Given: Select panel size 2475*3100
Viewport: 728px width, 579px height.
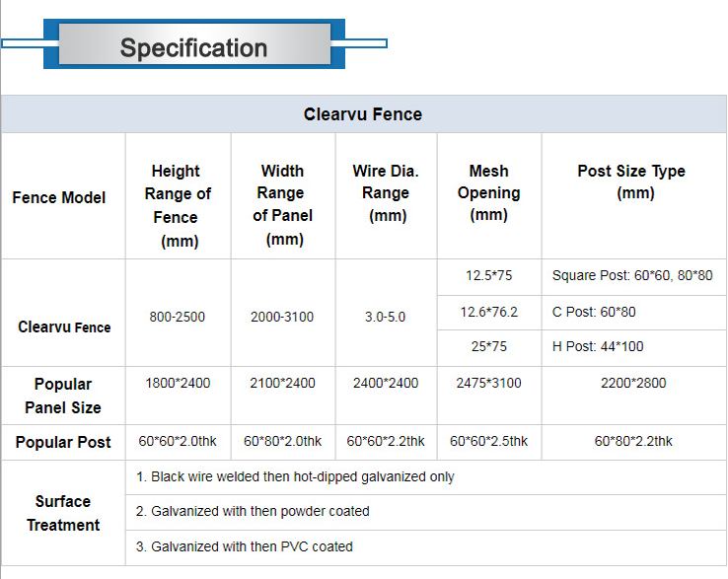Looking at the screenshot, I should coord(488,383).
